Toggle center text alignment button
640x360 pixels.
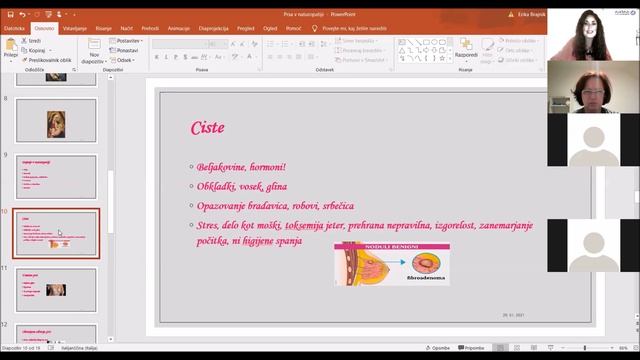tap(280, 57)
